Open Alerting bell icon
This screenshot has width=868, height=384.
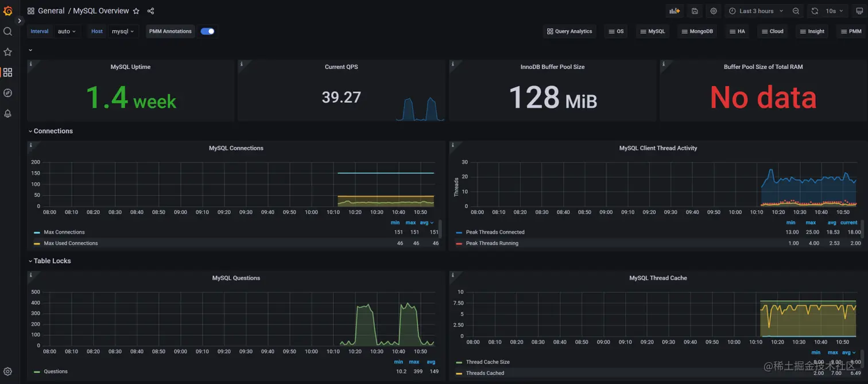(7, 114)
